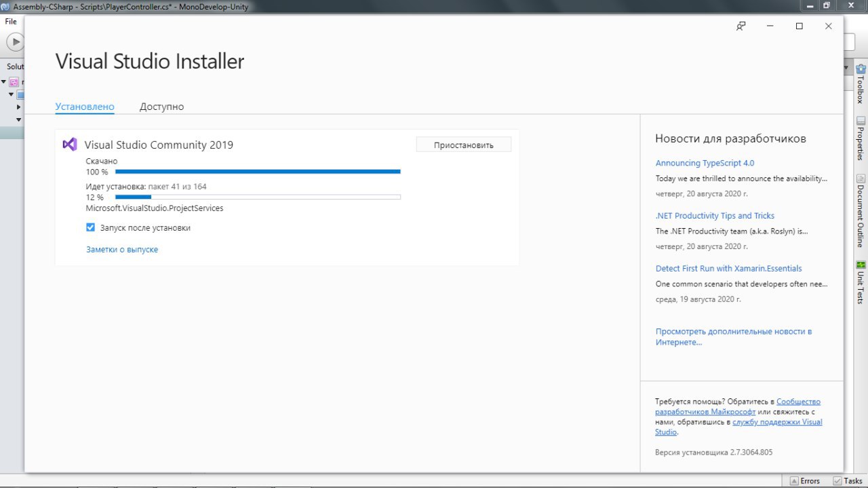Image resolution: width=868 pixels, height=488 pixels.
Task: Click the 'Скачано' 100% download progress bar
Action: [x=258, y=172]
